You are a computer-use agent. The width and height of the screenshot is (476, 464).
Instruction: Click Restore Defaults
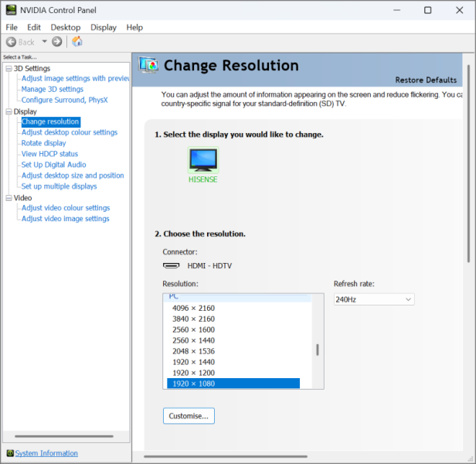[x=426, y=80]
